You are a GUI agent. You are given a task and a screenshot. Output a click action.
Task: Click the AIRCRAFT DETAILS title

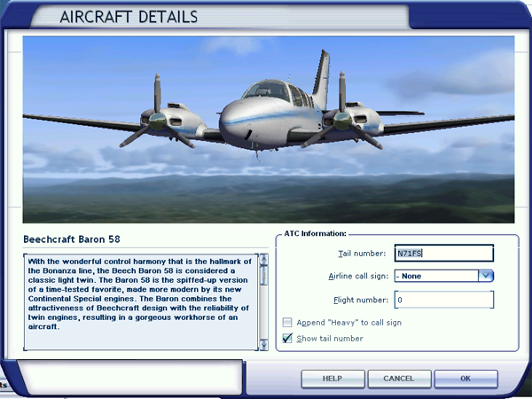[129, 17]
